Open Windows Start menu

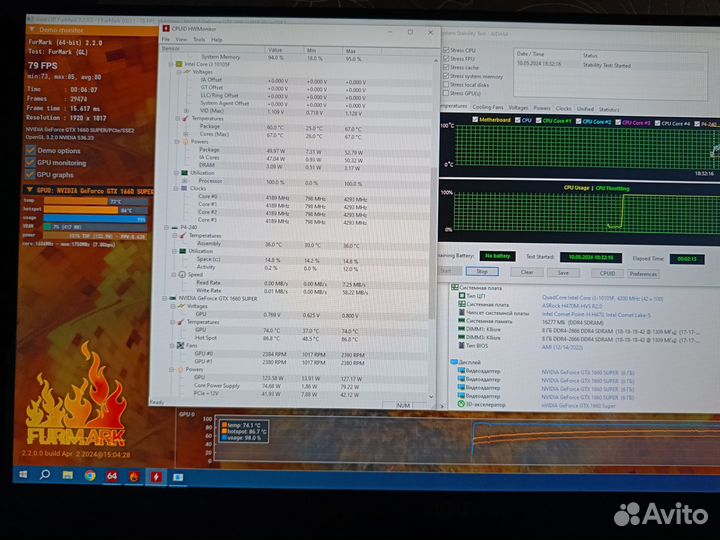pos(23,474)
